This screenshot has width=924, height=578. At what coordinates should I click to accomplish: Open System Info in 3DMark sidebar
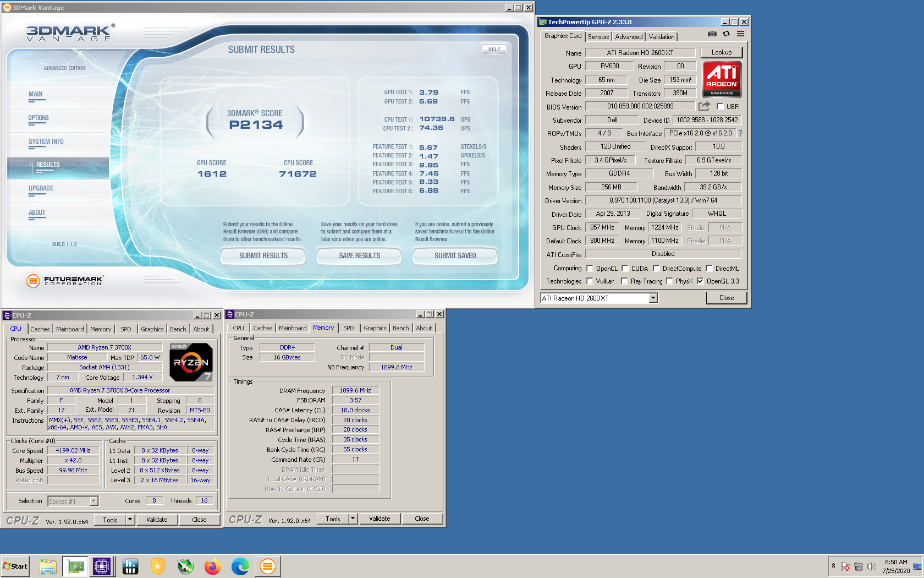46,142
